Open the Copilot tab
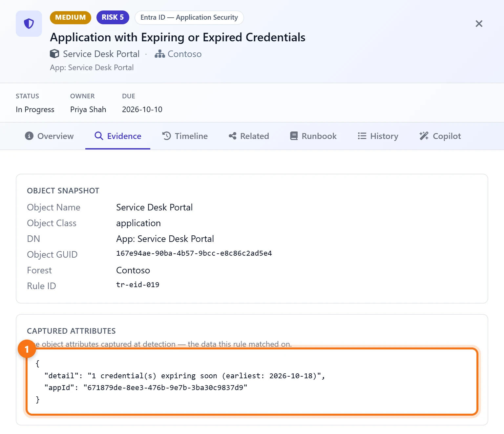Viewport: 504px width, 434px height. (x=440, y=136)
